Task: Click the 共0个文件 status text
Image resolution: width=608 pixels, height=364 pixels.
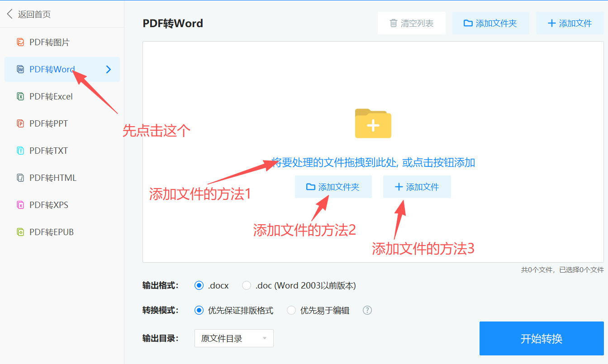Action: (537, 270)
